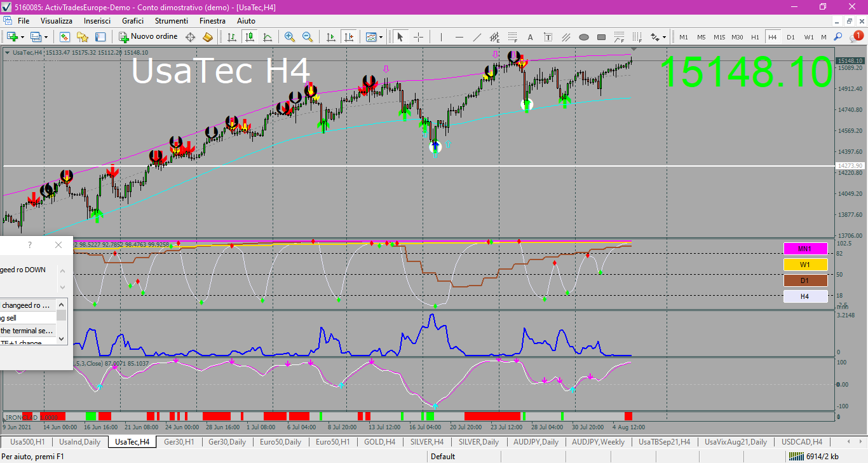Select the Fibonacci arcs tool
The image size is (868, 463).
pos(620,37)
